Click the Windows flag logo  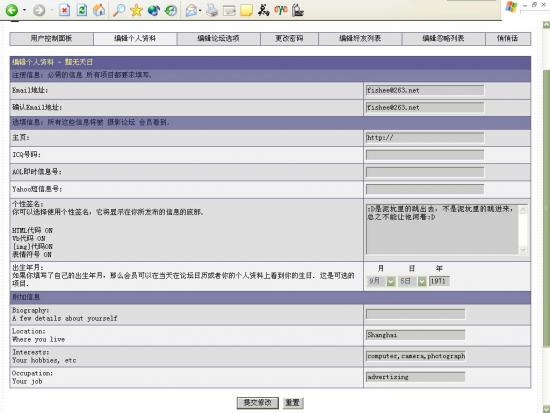[511, 7]
